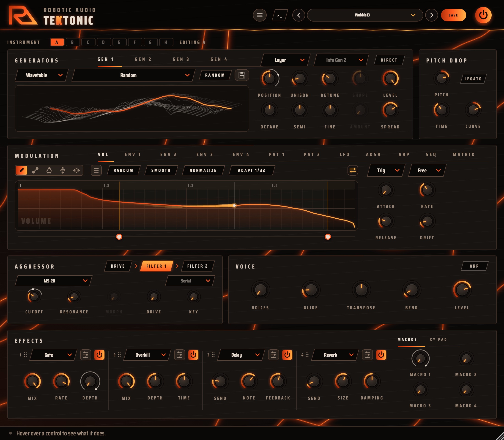The image size is (504, 440).
Task: Open Gate effect settings sliders icon
Action: click(85, 355)
